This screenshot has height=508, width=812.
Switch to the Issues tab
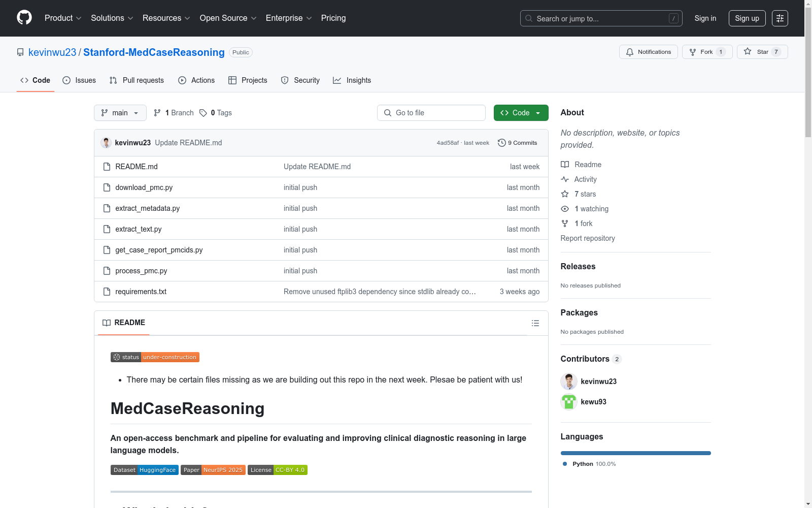(79, 80)
